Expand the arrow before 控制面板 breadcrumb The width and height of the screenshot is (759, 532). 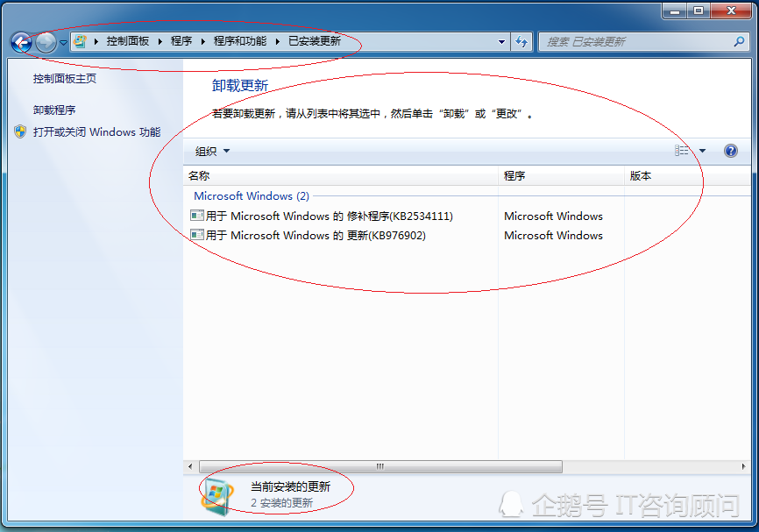point(96,41)
